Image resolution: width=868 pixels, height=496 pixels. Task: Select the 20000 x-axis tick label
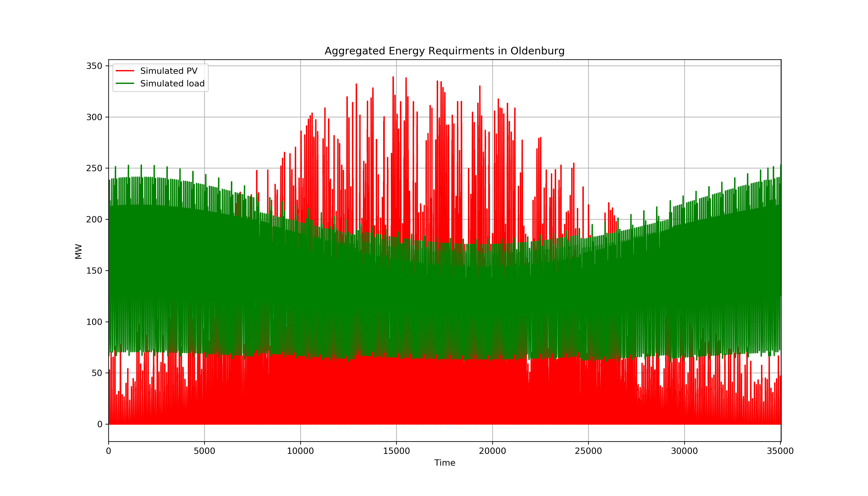click(492, 451)
